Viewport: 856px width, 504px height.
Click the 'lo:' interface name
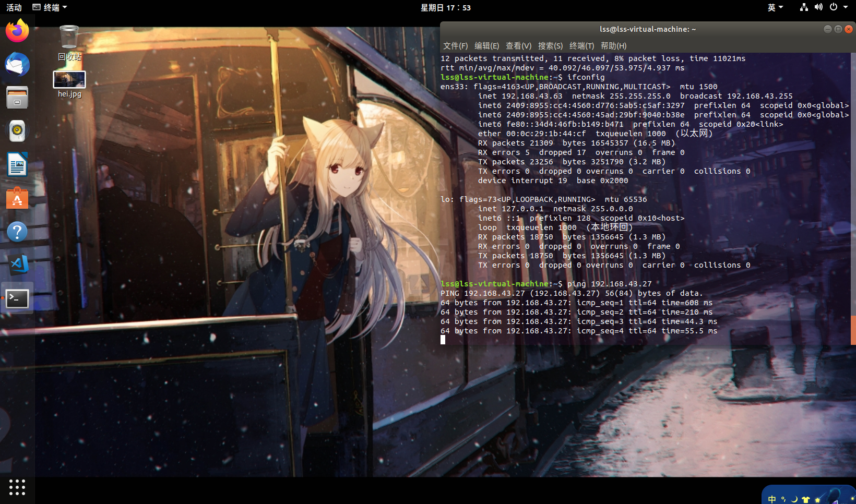447,199
